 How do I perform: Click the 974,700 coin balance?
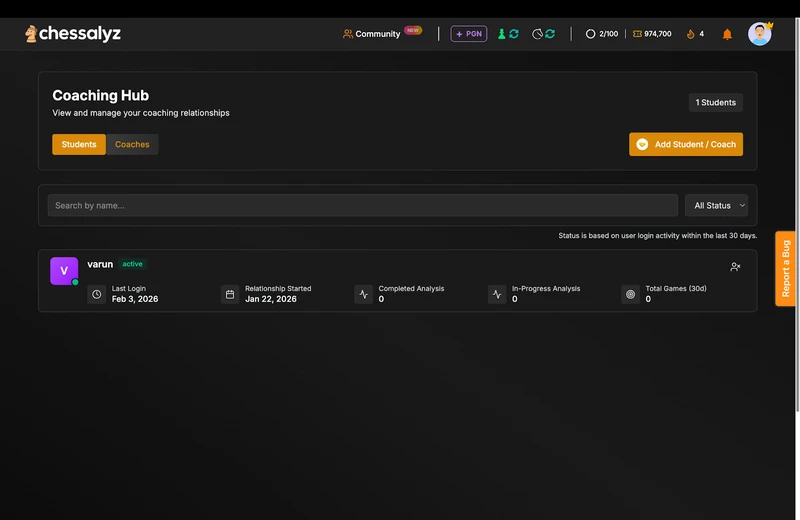[x=652, y=34]
